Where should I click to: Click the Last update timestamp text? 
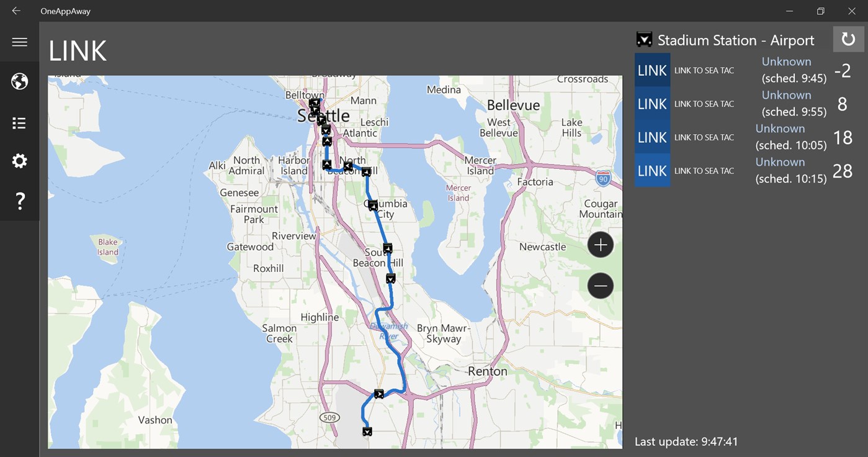click(x=686, y=441)
